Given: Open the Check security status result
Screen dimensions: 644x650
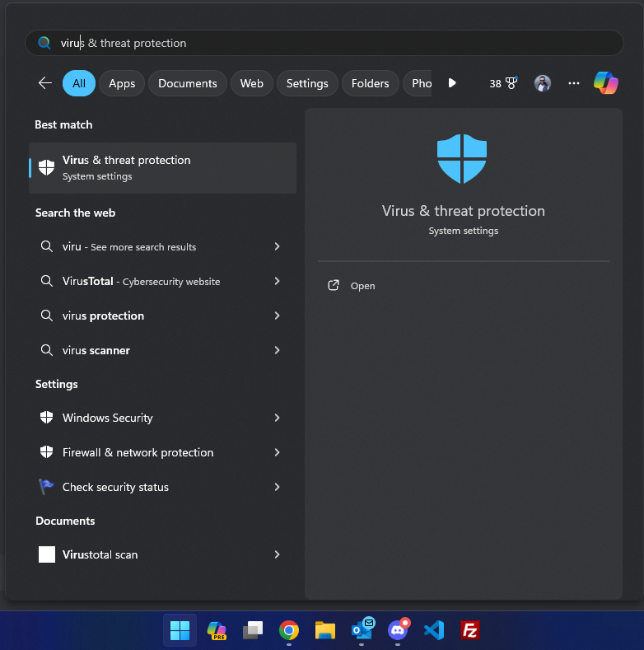Looking at the screenshot, I should pos(162,487).
